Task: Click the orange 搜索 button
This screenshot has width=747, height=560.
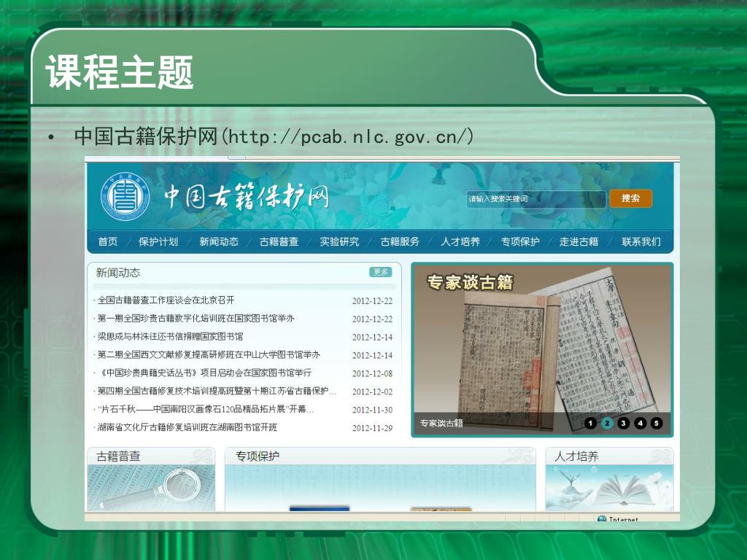Action: point(630,198)
